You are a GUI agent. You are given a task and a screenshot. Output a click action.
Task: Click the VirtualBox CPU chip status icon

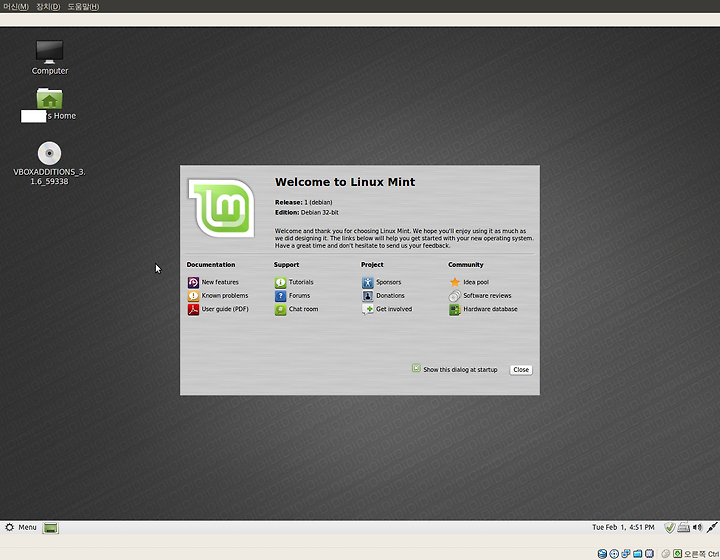tap(649, 554)
